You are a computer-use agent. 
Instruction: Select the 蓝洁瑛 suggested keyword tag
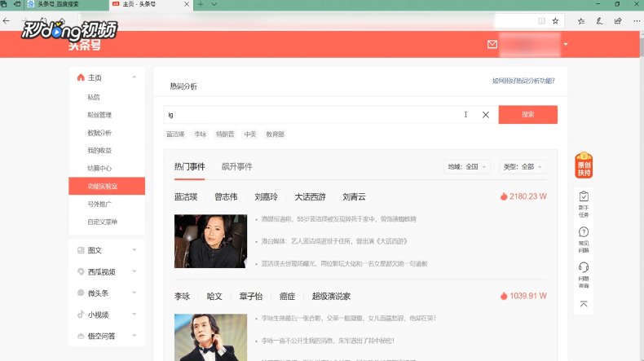[175, 134]
